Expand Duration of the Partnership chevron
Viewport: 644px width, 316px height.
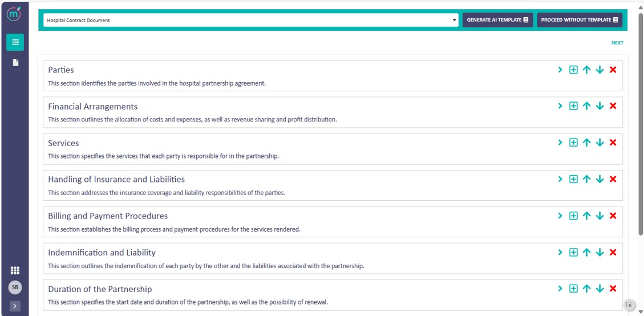(560, 289)
